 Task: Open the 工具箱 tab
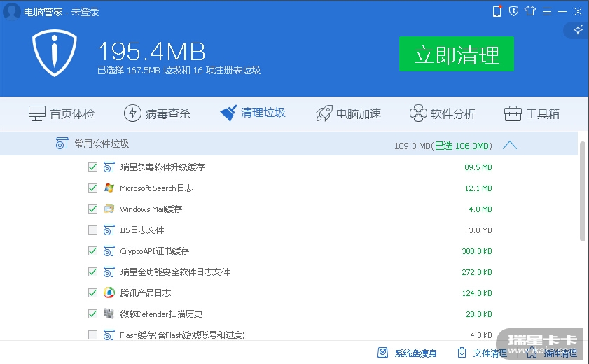[x=532, y=113]
